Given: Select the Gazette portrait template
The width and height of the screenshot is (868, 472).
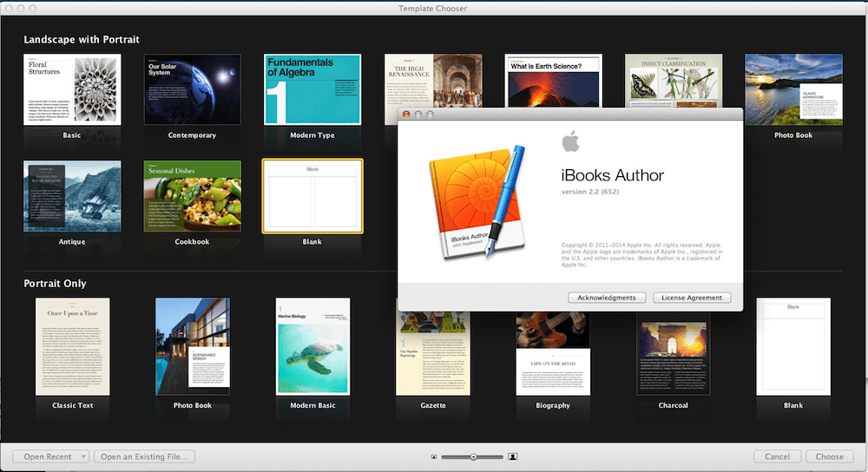Looking at the screenshot, I should 433,354.
